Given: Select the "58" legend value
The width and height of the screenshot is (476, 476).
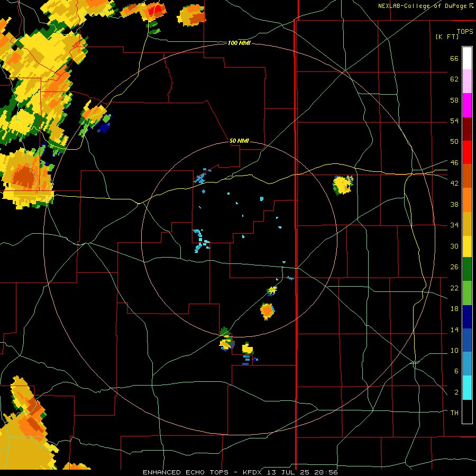Looking at the screenshot, I should click(x=454, y=100).
